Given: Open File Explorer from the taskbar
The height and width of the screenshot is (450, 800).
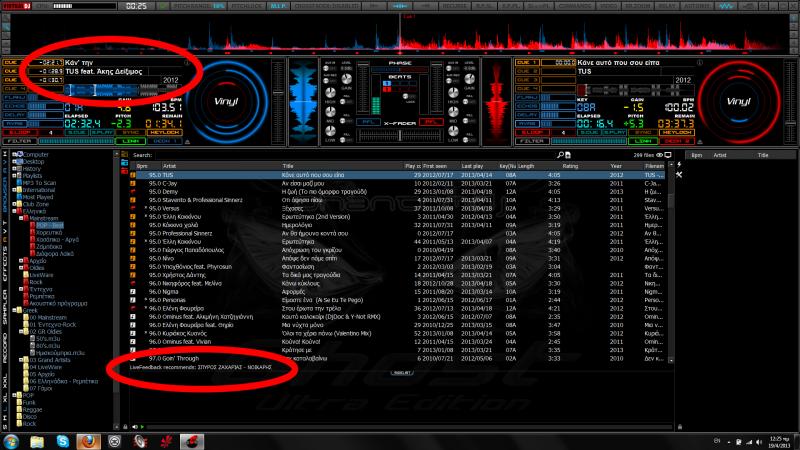Looking at the screenshot, I should pos(37,441).
